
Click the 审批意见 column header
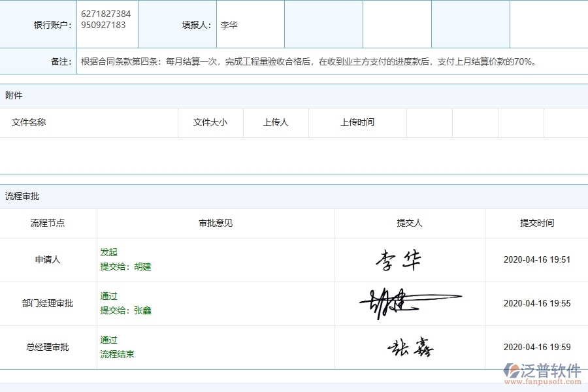[x=215, y=223]
